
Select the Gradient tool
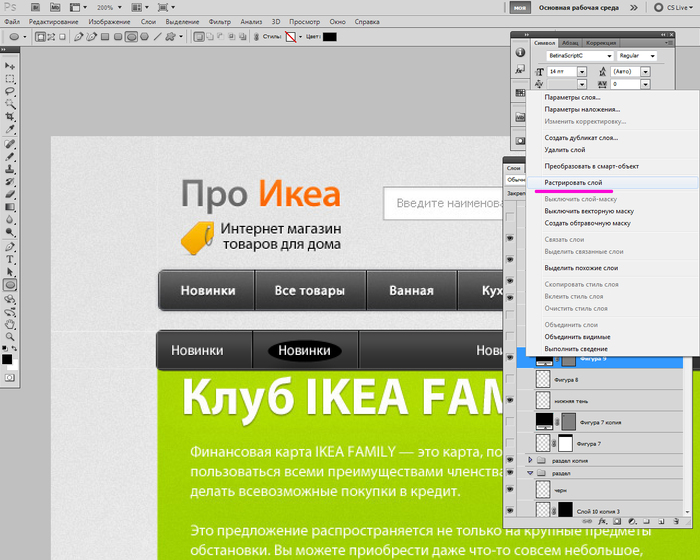tap(10, 207)
